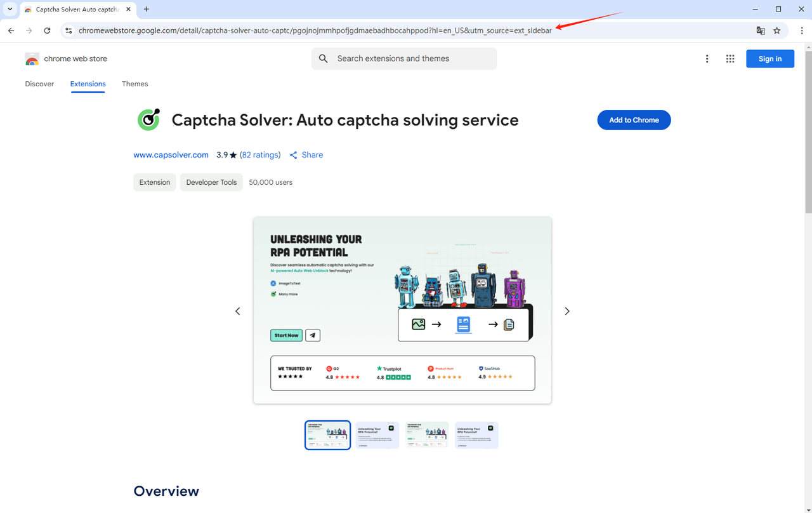Open the Extensions tab
The width and height of the screenshot is (812, 513).
point(88,84)
